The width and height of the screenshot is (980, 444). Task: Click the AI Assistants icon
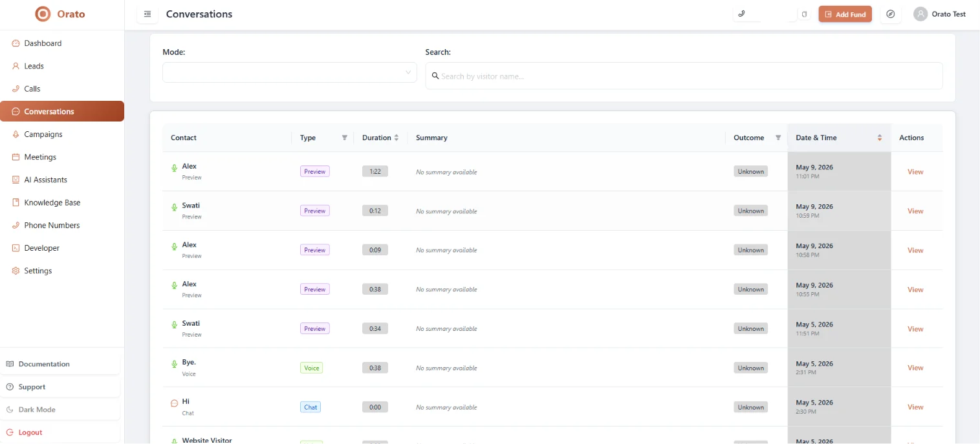[16, 180]
